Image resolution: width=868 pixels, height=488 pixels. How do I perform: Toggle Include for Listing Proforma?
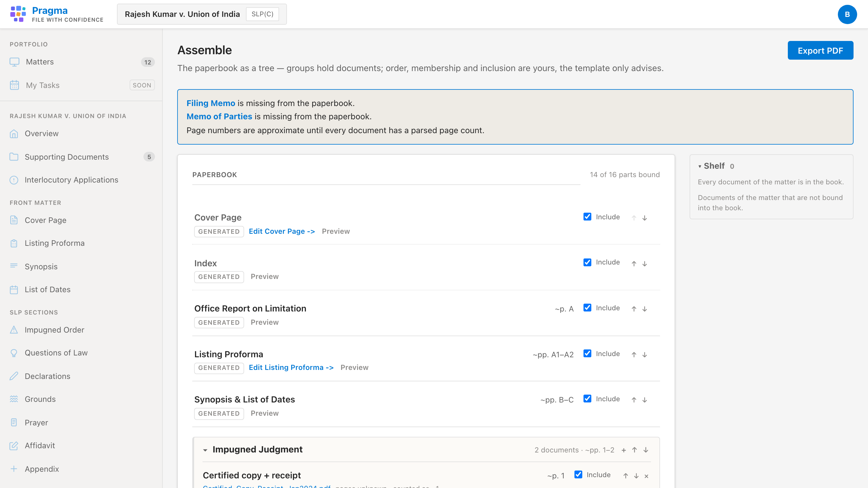587,353
